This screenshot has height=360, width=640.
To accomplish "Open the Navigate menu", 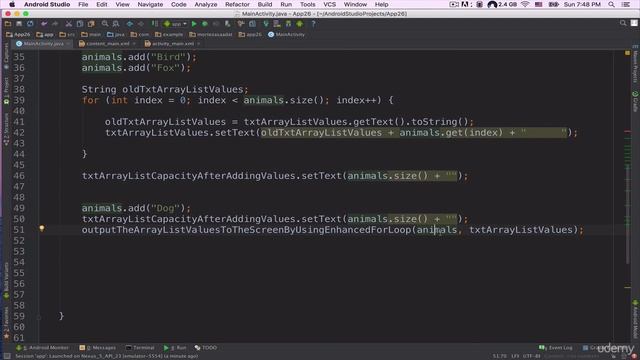I will [150, 4].
